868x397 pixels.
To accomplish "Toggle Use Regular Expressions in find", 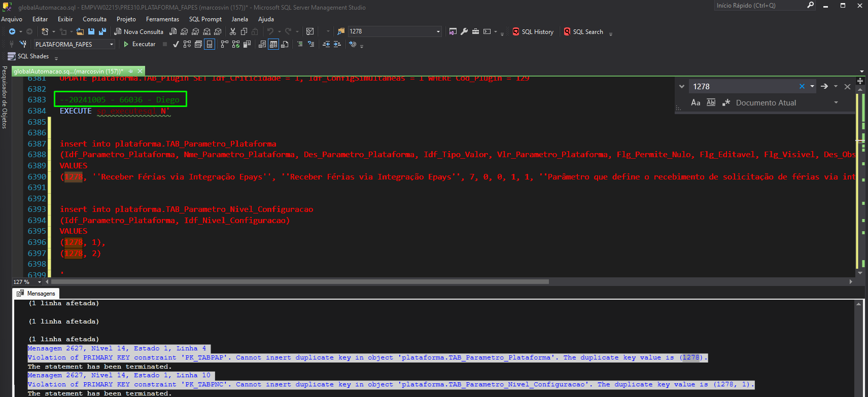I will pos(726,102).
